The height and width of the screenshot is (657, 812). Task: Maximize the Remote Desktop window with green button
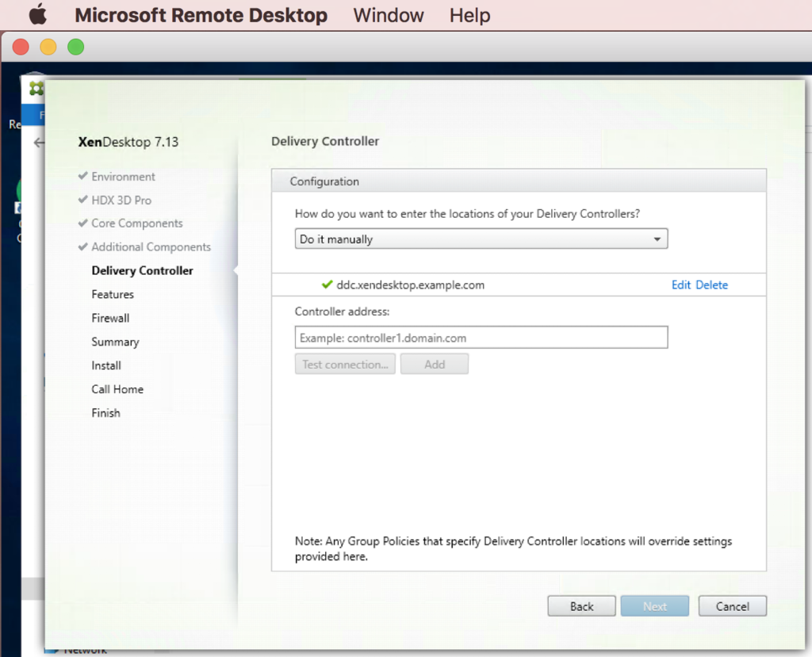(x=75, y=47)
